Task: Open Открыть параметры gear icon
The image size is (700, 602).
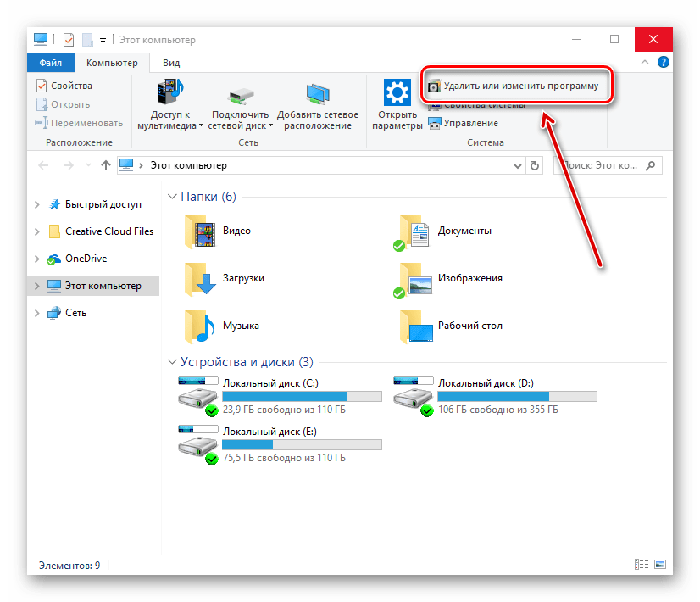Action: [397, 92]
